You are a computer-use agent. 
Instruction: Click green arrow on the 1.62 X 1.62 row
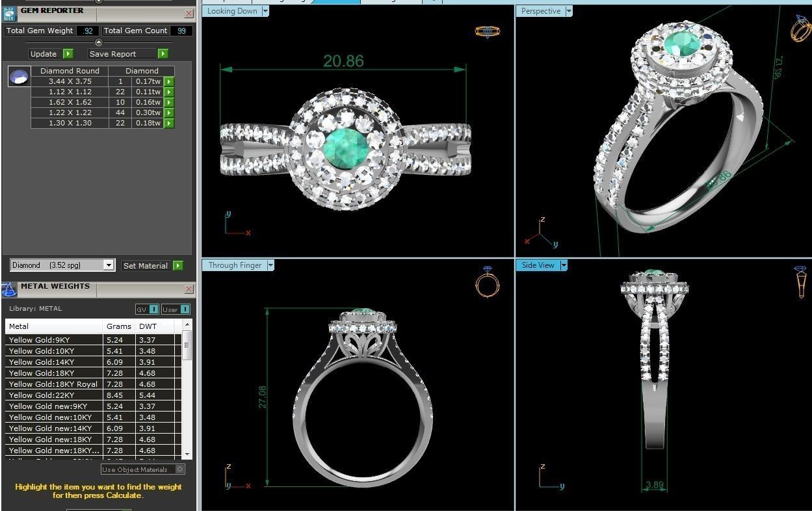169,102
